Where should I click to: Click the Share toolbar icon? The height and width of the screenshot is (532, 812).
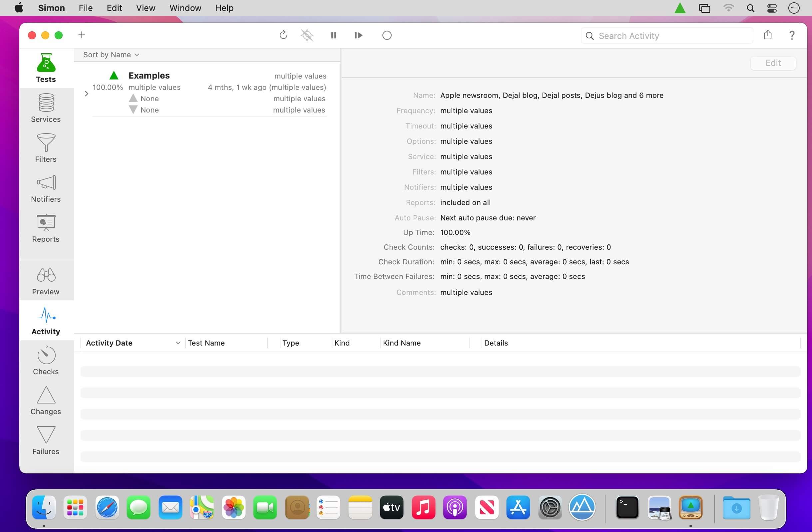coord(768,34)
